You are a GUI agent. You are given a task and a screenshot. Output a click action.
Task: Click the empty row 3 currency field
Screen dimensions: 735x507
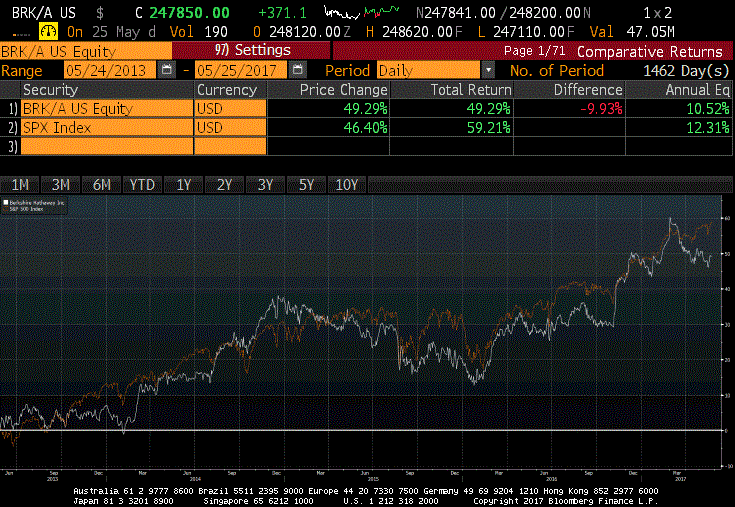tap(230, 146)
